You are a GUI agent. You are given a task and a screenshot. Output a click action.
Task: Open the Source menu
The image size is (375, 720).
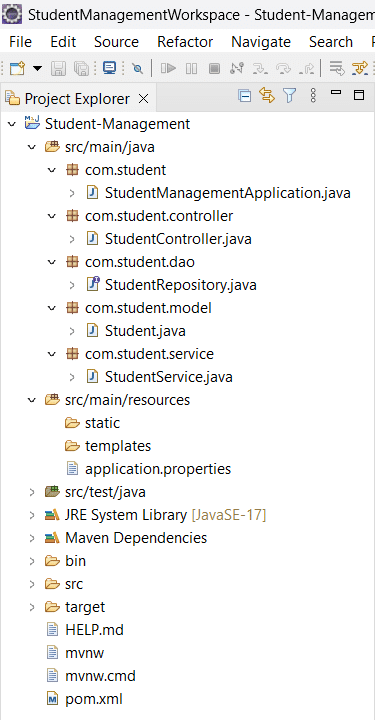116,42
